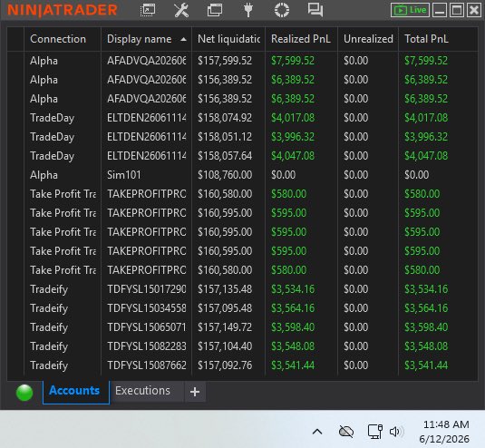The height and width of the screenshot is (448, 485).
Task: Click total PnL $3,564.16
Action: click(426, 308)
